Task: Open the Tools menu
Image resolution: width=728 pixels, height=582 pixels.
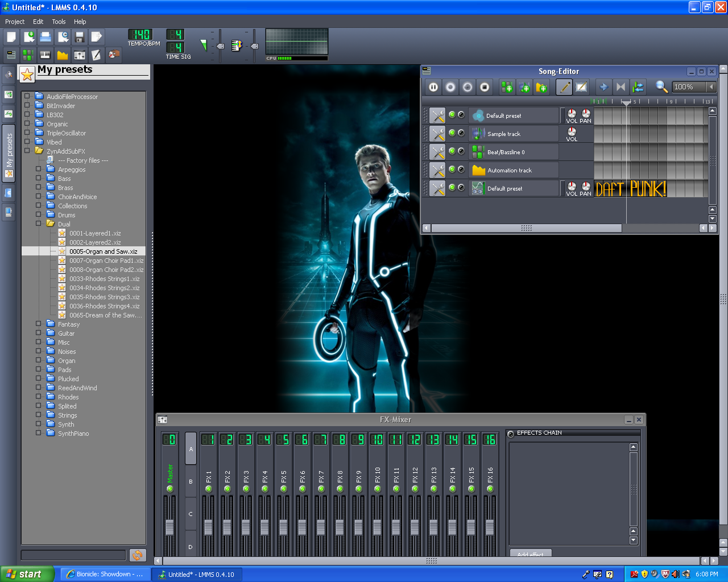Action: pos(59,22)
